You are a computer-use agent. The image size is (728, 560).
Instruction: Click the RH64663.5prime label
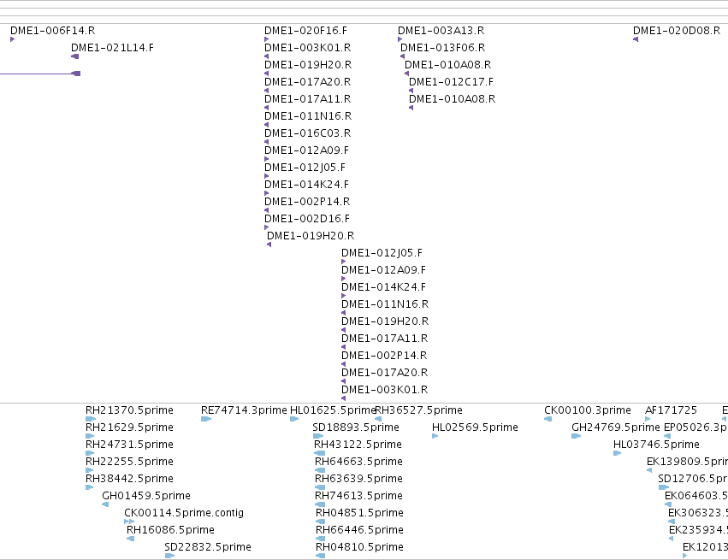coord(359,462)
